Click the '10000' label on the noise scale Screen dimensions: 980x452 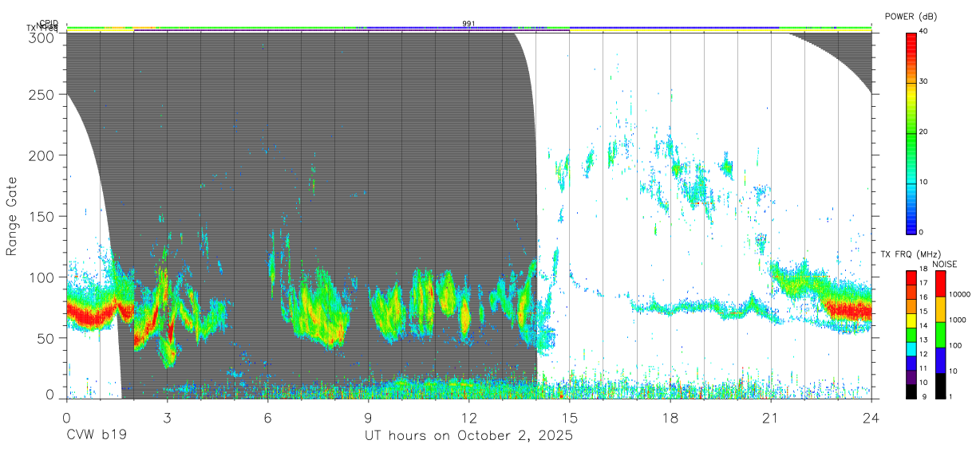click(x=959, y=294)
